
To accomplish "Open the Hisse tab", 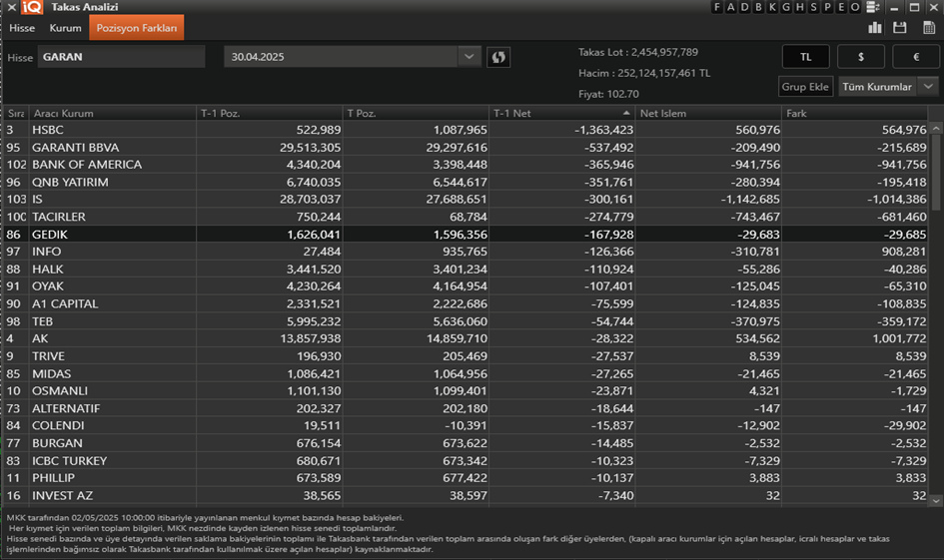I will 22,28.
